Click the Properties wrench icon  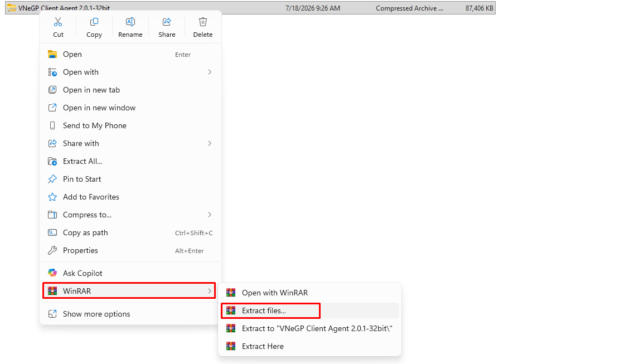pyautogui.click(x=52, y=251)
